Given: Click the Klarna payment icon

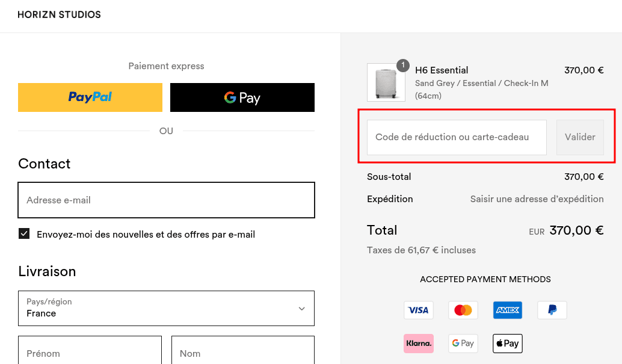Looking at the screenshot, I should pyautogui.click(x=419, y=344).
